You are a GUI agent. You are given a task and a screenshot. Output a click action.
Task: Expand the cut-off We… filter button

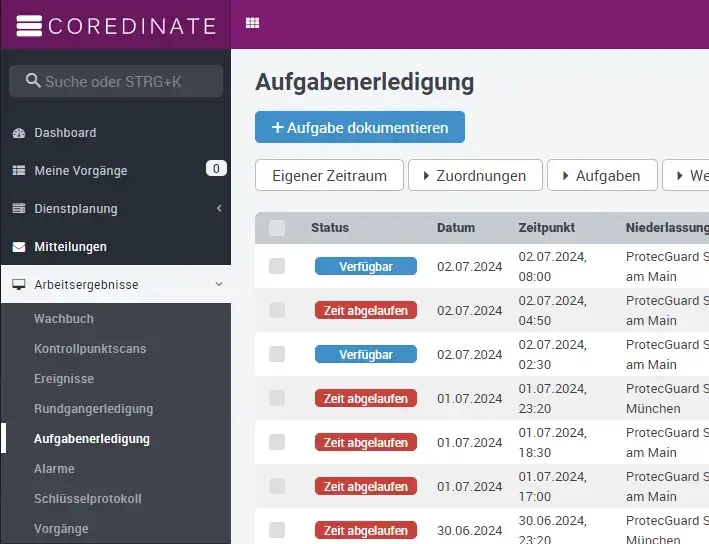(686, 175)
